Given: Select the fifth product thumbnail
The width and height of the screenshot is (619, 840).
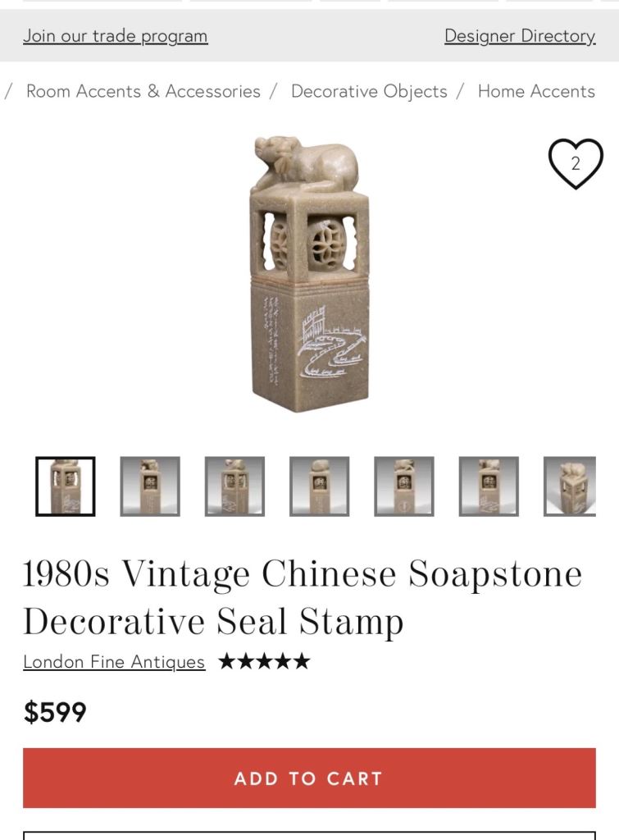Looking at the screenshot, I should pos(403,486).
